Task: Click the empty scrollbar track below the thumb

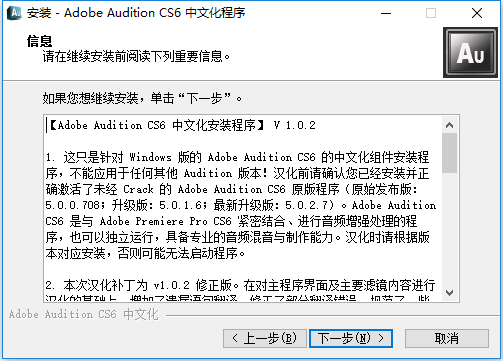Action: tap(449, 229)
